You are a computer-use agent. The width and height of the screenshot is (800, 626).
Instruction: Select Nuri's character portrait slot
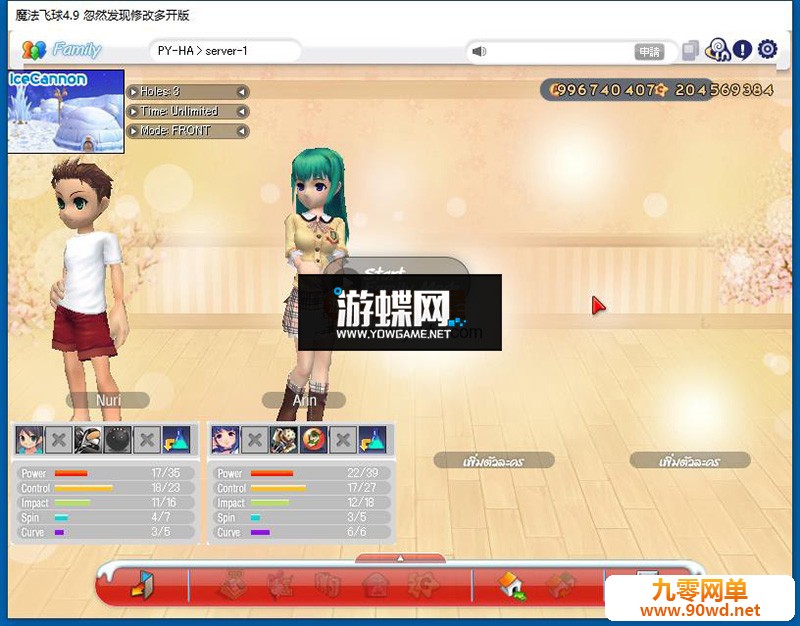29,440
